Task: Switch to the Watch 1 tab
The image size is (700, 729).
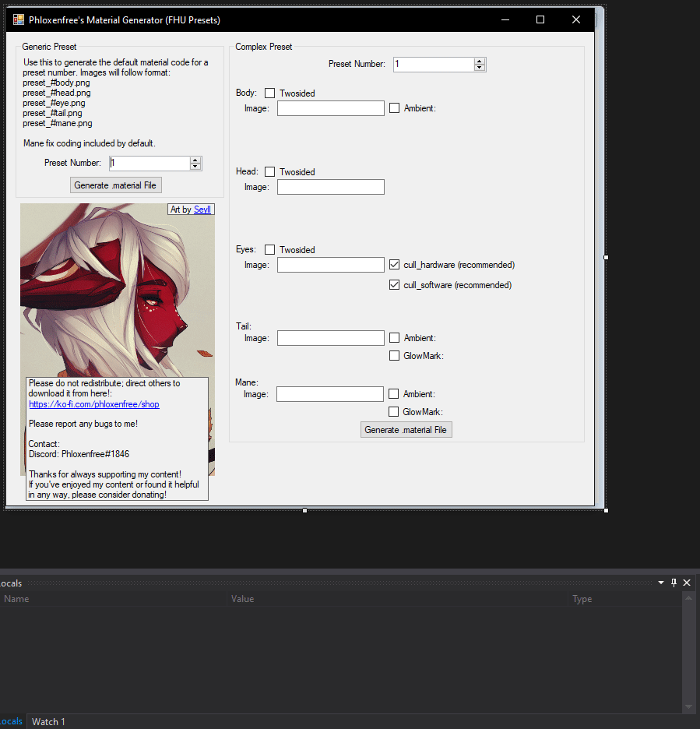Action: (x=47, y=721)
